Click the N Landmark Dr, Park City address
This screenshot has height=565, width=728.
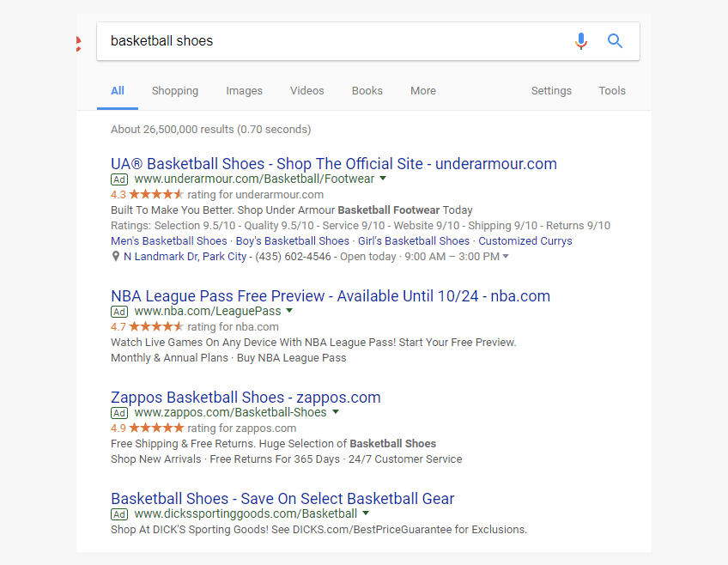[185, 256]
